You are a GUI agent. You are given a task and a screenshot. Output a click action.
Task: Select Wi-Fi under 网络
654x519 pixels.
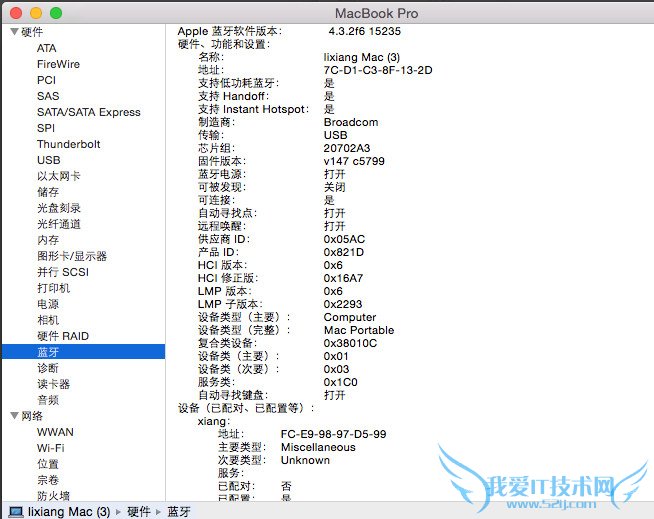tap(50, 448)
